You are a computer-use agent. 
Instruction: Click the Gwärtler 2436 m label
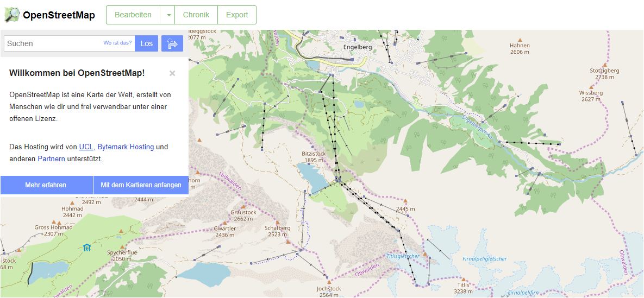(224, 231)
